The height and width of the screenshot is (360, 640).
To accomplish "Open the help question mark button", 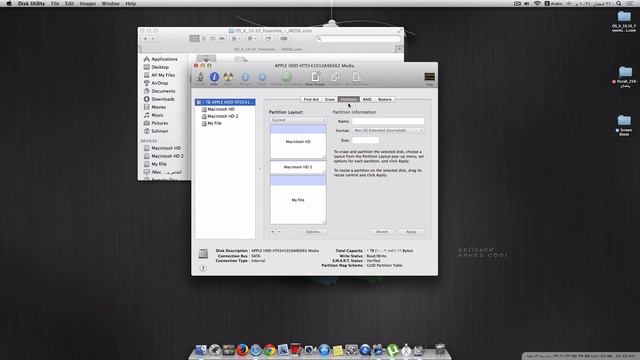I will click(203, 268).
